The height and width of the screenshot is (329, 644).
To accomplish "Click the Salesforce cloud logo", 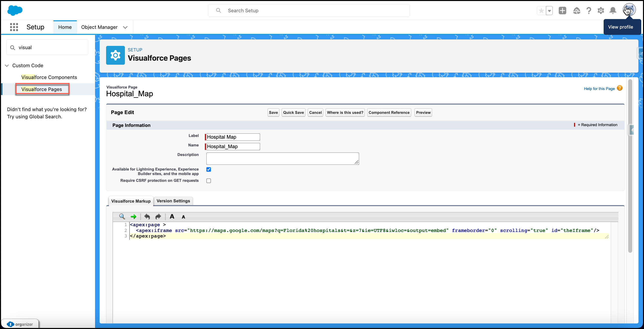I will click(15, 10).
